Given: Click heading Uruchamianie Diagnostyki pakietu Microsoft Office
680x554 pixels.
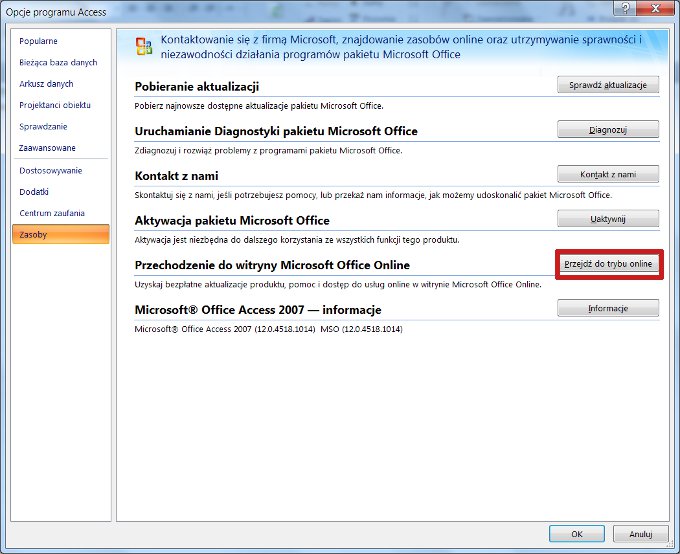Looking at the screenshot, I should [276, 131].
